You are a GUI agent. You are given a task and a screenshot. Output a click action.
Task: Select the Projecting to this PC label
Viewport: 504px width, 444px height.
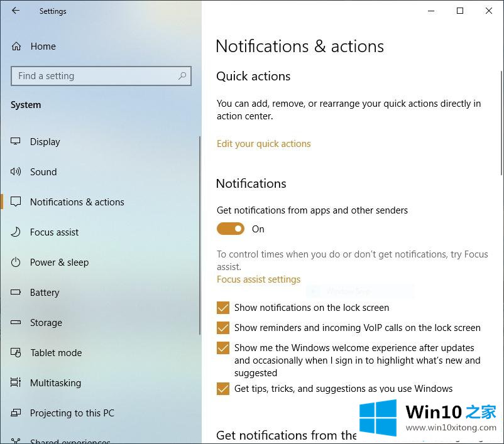point(72,413)
